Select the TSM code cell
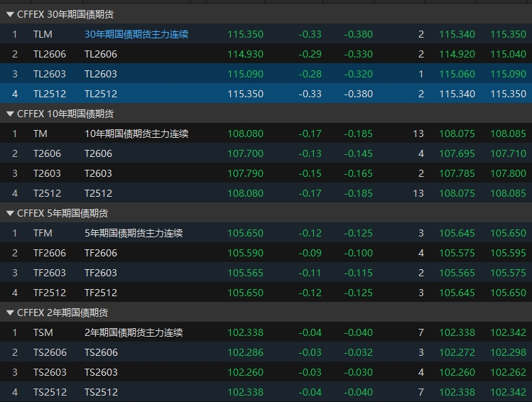This screenshot has width=532, height=402. (43, 332)
